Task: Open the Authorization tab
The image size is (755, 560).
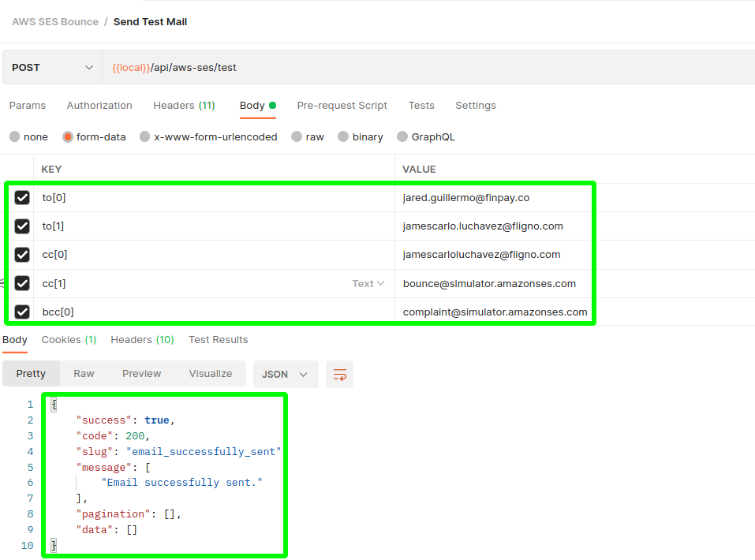Action: pos(99,106)
